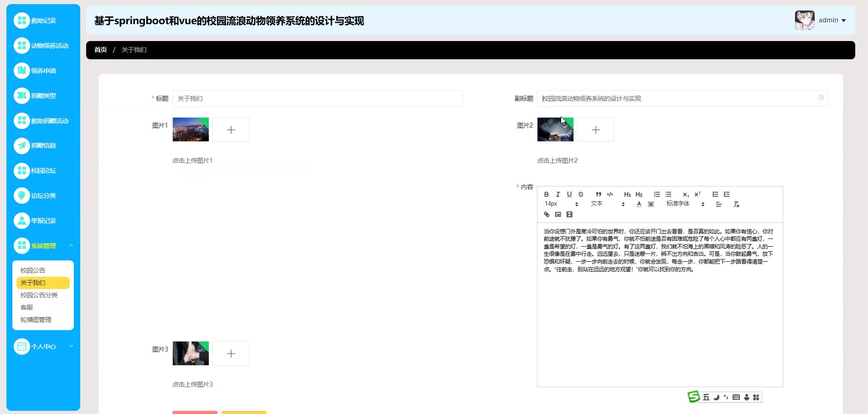The image size is (868, 414).
Task: Open the text color picker
Action: pyautogui.click(x=639, y=204)
